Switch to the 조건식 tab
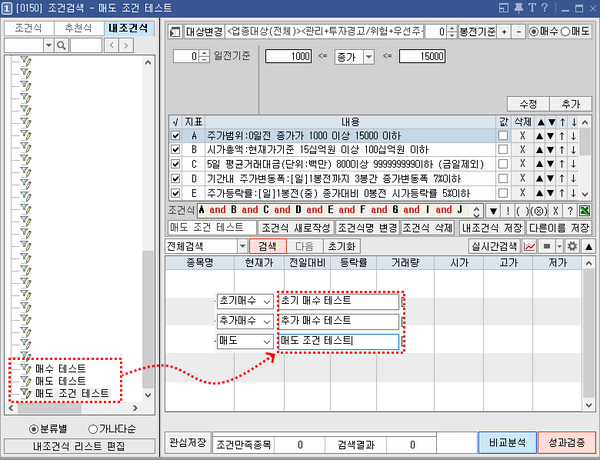 pyautogui.click(x=26, y=28)
